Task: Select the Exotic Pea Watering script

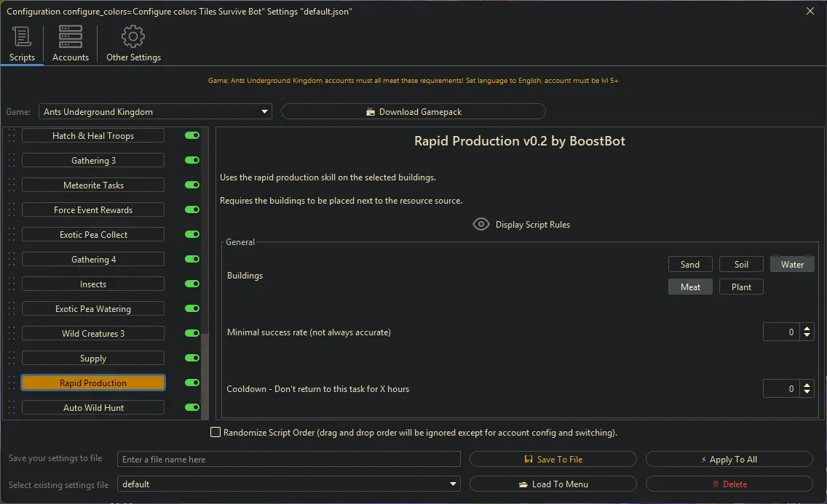Action: pyautogui.click(x=93, y=309)
